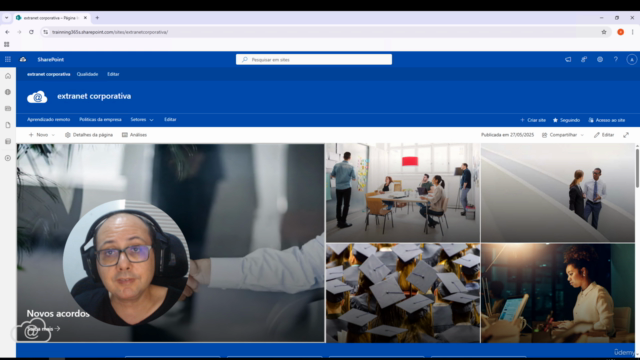640x360 pixels.
Task: Open tab search dropdown in Chrome
Action: point(7,18)
